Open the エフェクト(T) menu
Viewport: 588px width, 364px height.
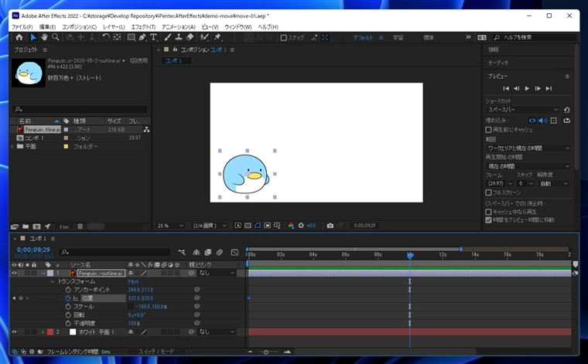point(143,27)
